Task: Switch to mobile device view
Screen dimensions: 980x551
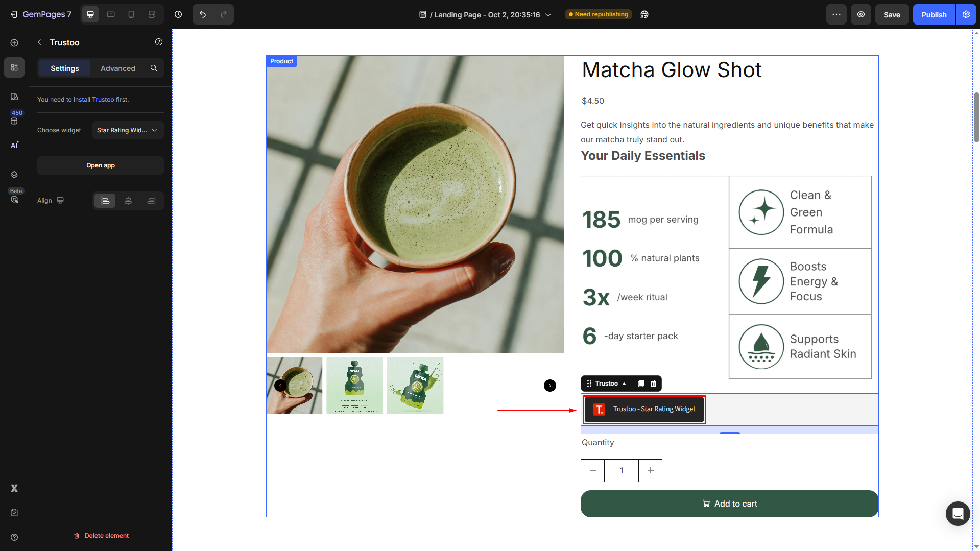Action: 131,14
